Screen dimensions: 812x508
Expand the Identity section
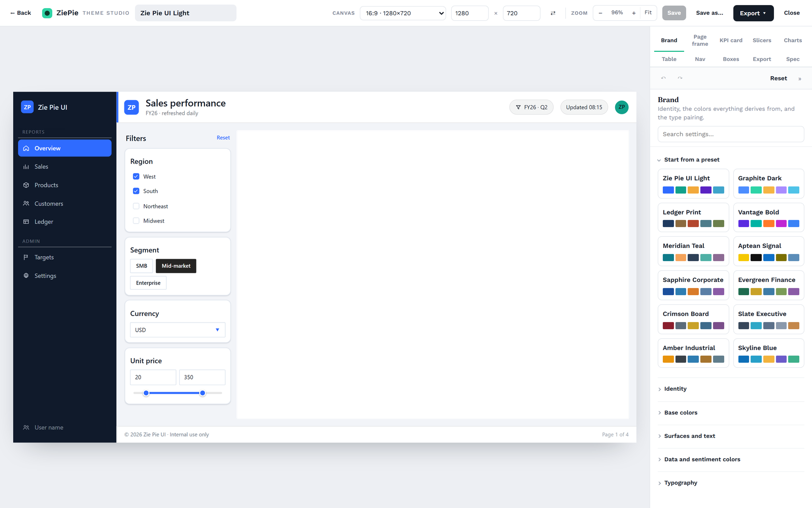coord(731,389)
